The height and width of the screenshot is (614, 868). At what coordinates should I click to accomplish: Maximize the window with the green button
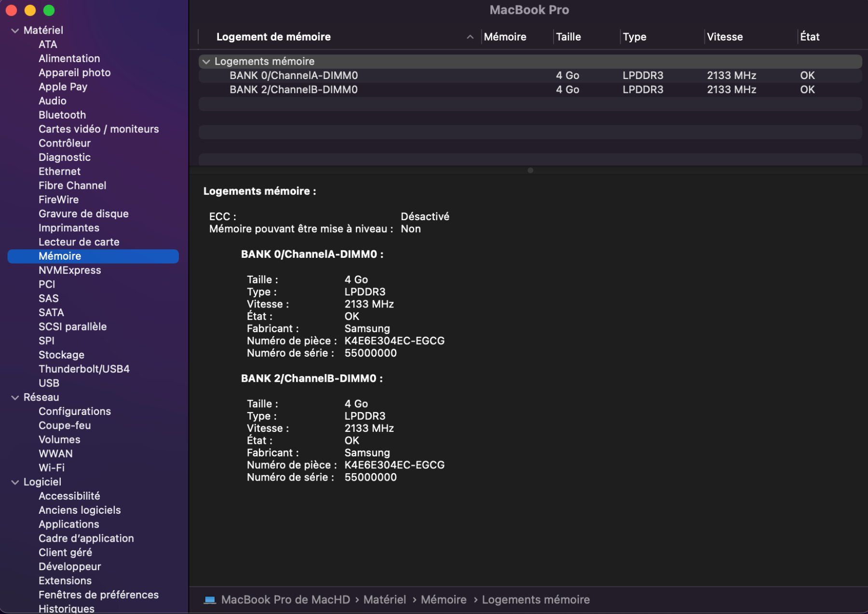(x=49, y=10)
